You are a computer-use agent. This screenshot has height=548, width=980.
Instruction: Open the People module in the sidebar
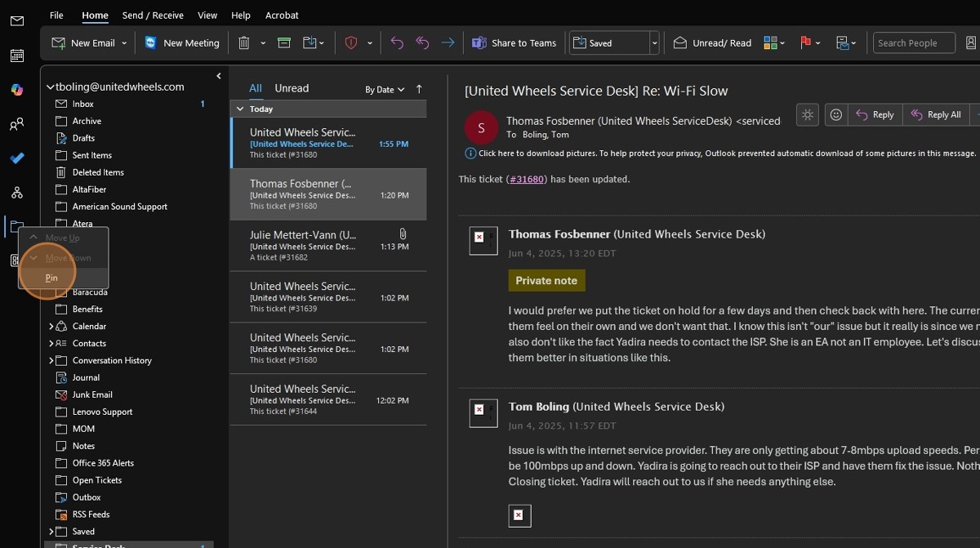(x=16, y=124)
